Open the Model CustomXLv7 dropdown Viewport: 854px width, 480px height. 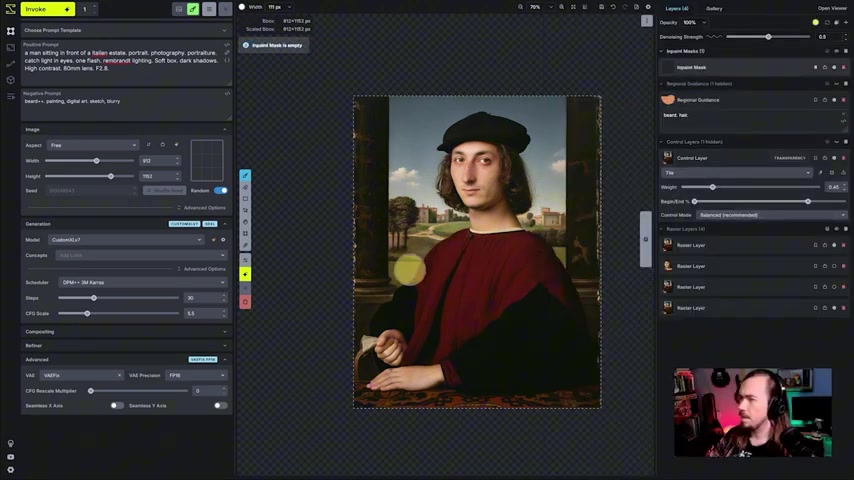point(126,240)
